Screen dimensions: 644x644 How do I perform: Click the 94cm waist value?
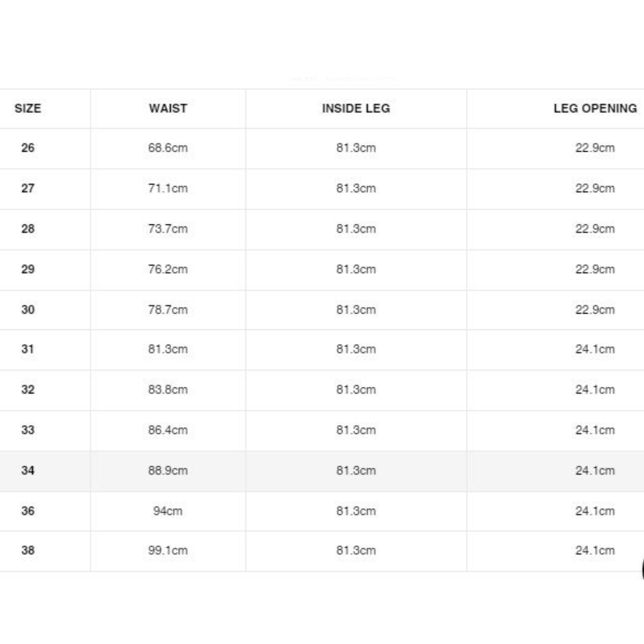(x=168, y=511)
